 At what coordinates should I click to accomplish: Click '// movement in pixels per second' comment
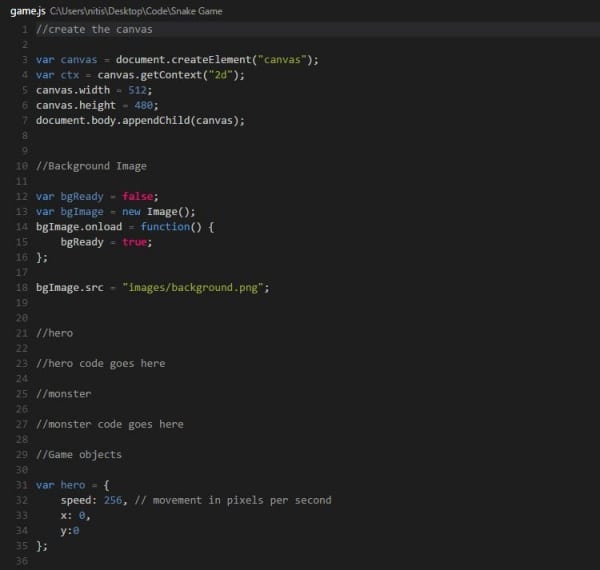pos(233,500)
